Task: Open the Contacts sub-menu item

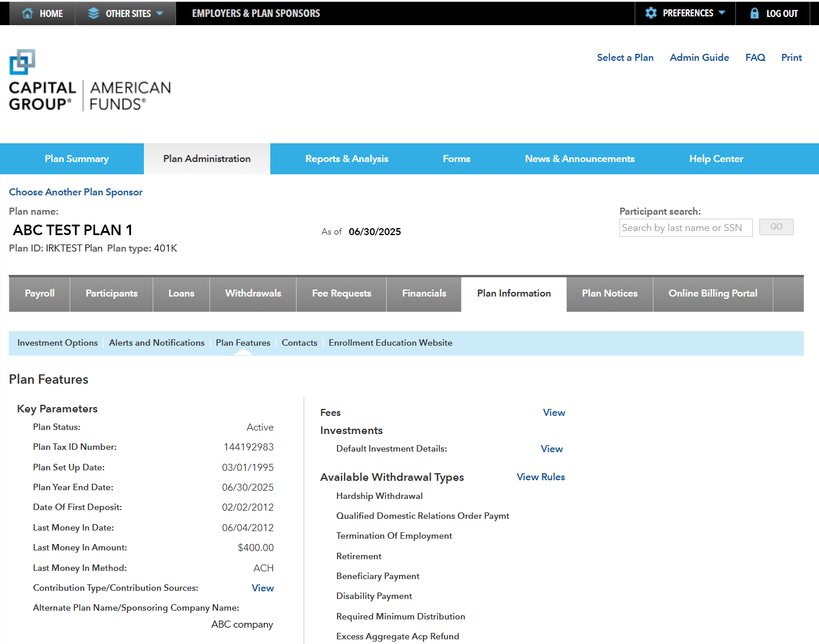Action: point(299,343)
